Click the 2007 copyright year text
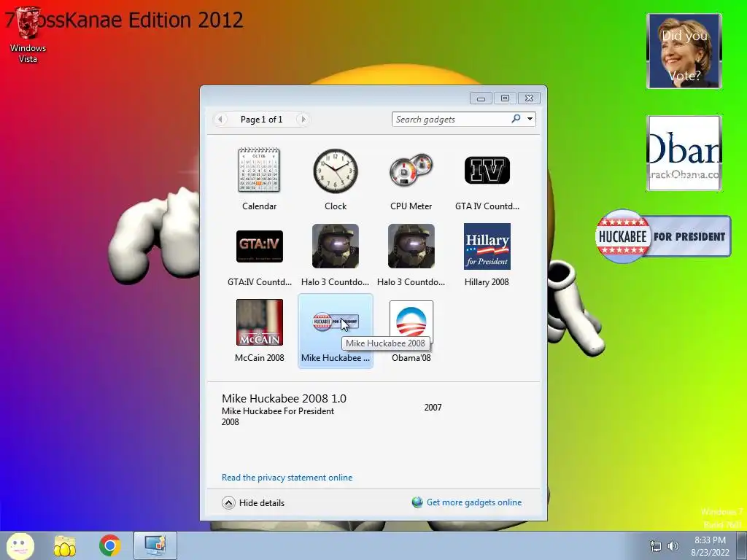The width and height of the screenshot is (747, 560). coord(433,408)
